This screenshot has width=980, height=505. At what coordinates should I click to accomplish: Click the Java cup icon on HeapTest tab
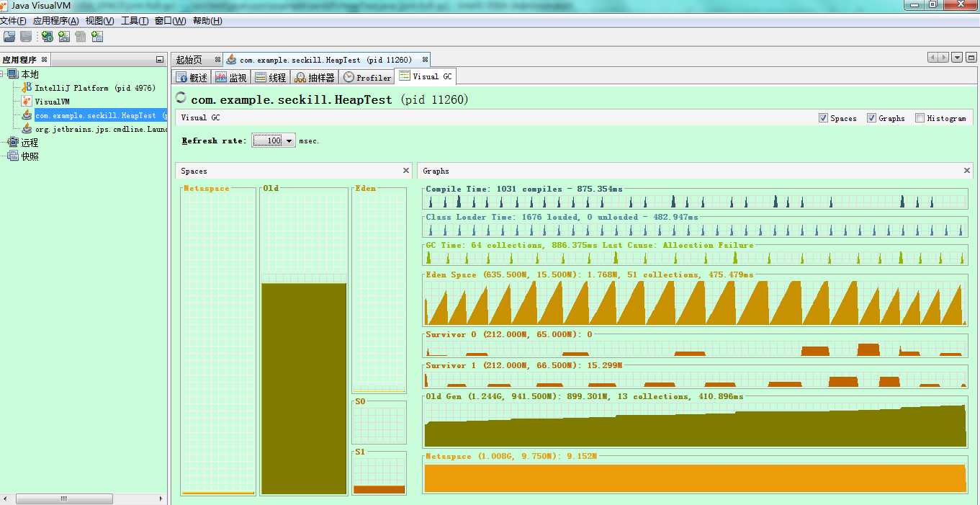[x=231, y=60]
